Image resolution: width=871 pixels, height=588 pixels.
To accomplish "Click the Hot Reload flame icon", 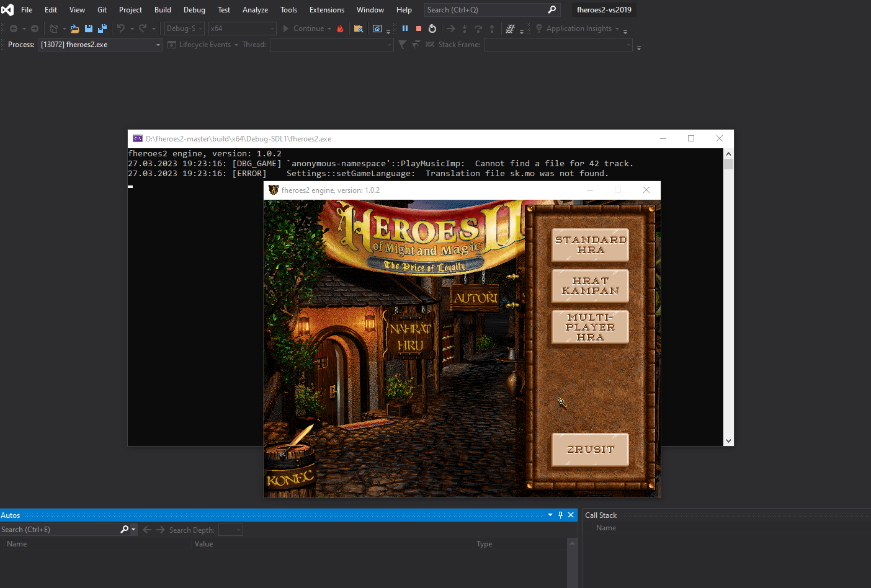I will click(x=340, y=28).
